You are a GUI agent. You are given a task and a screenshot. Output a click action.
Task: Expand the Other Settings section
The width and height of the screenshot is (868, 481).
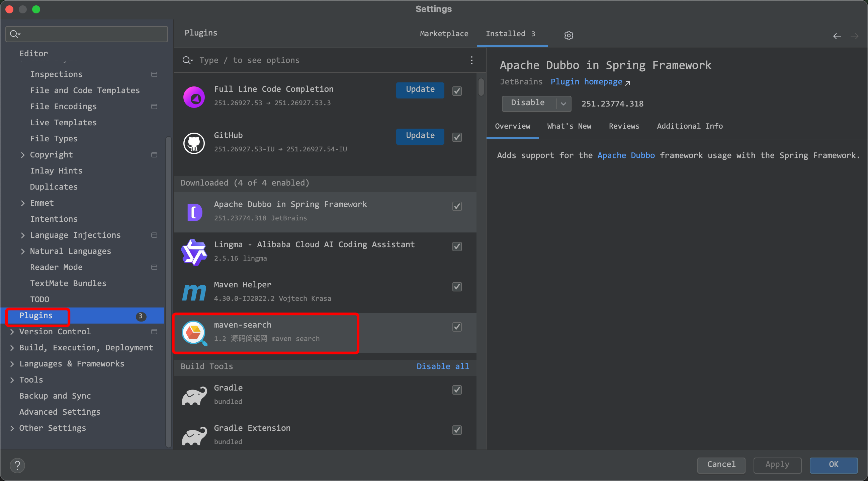[x=12, y=428]
